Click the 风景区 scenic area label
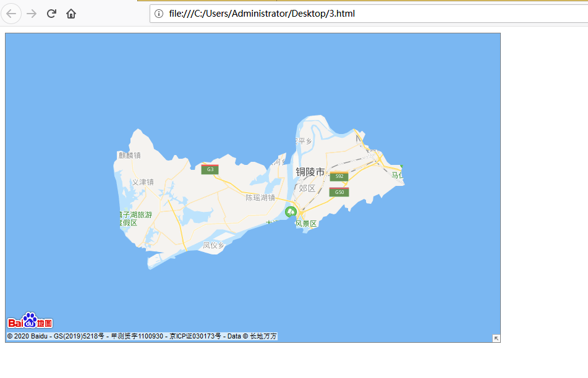588x378 pixels. click(307, 223)
